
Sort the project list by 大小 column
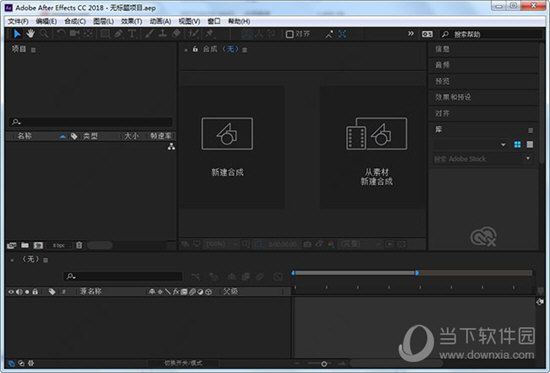132,136
